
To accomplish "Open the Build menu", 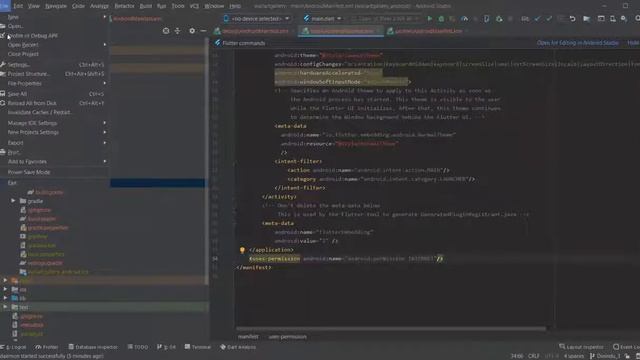I will 146,6.
